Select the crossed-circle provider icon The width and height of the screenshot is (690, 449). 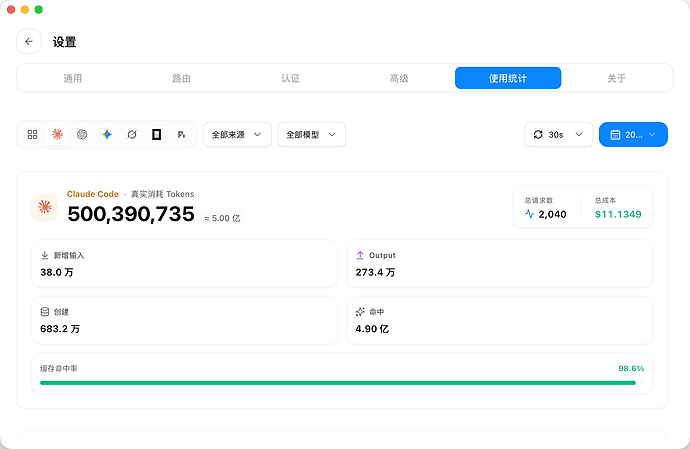pos(132,134)
